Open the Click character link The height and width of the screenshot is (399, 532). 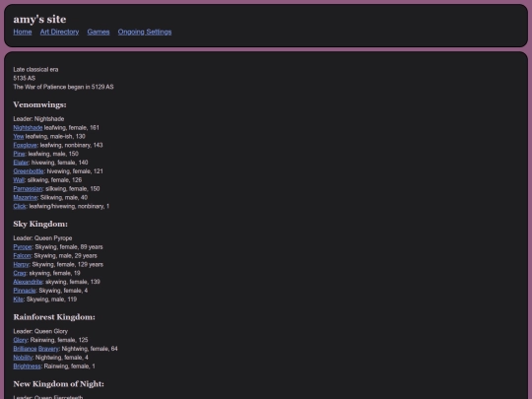click(20, 206)
